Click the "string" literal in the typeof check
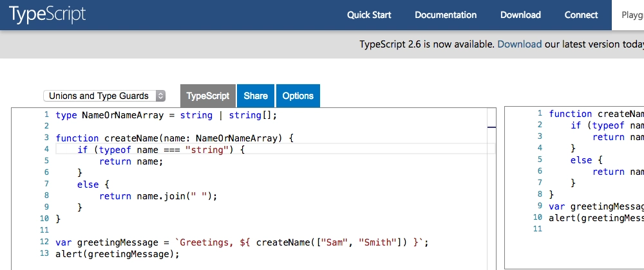Image resolution: width=644 pixels, height=270 pixels. coord(206,150)
